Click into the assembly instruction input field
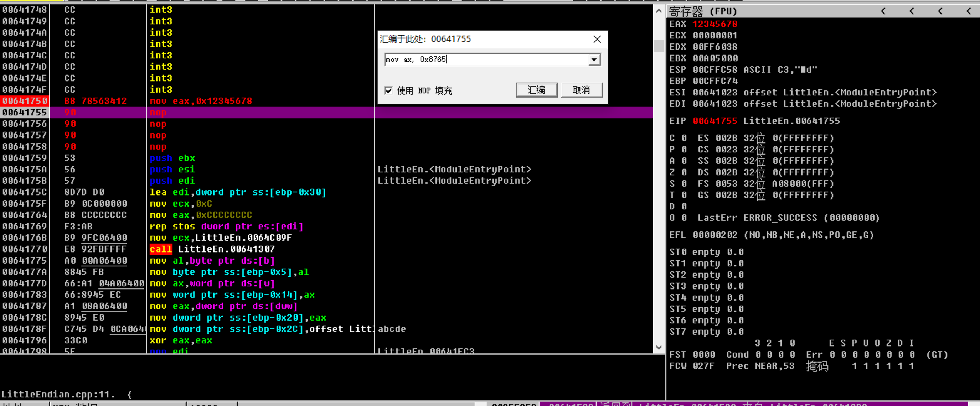 [486, 60]
